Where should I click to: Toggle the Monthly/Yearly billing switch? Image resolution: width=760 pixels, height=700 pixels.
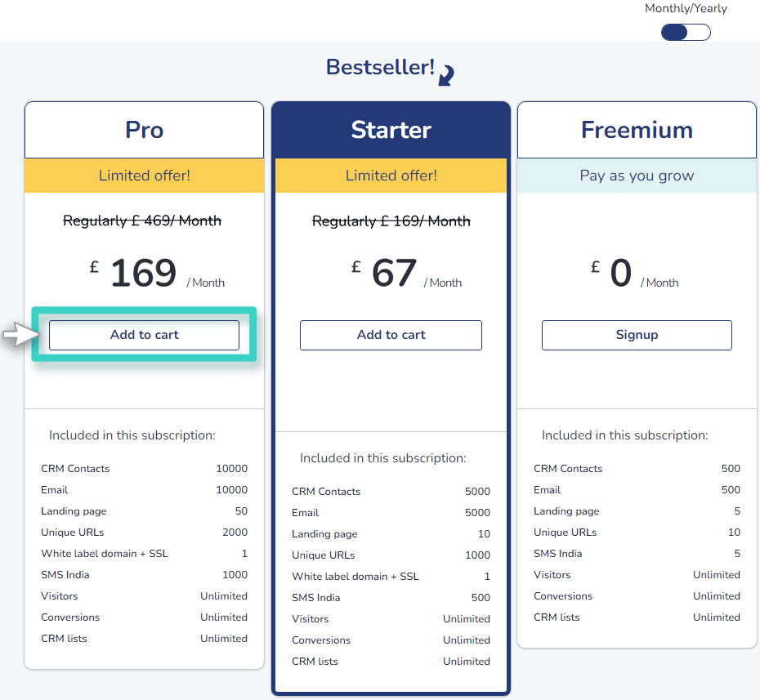(685, 32)
